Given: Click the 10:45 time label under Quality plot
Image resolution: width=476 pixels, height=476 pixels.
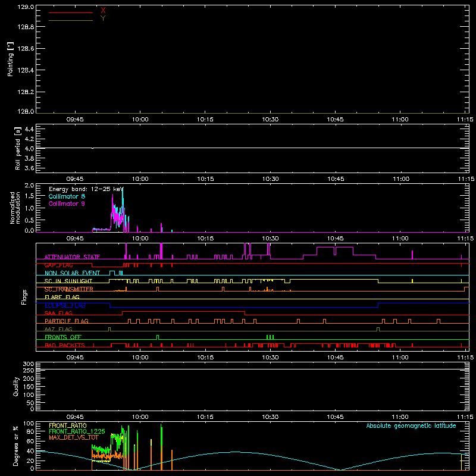Looking at the screenshot, I should pyautogui.click(x=335, y=417).
